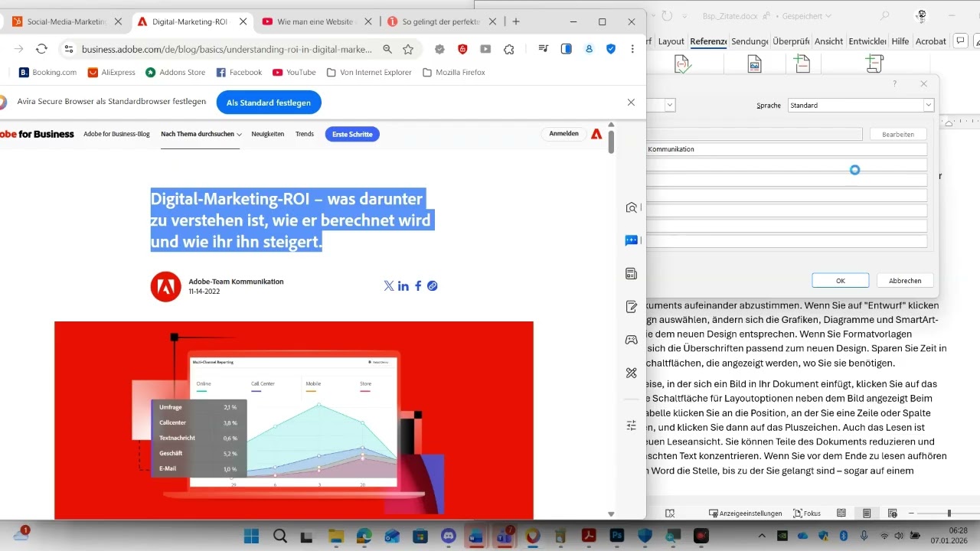The width and height of the screenshot is (980, 551).
Task: Open Adobe for Business-Blog link
Action: [116, 134]
